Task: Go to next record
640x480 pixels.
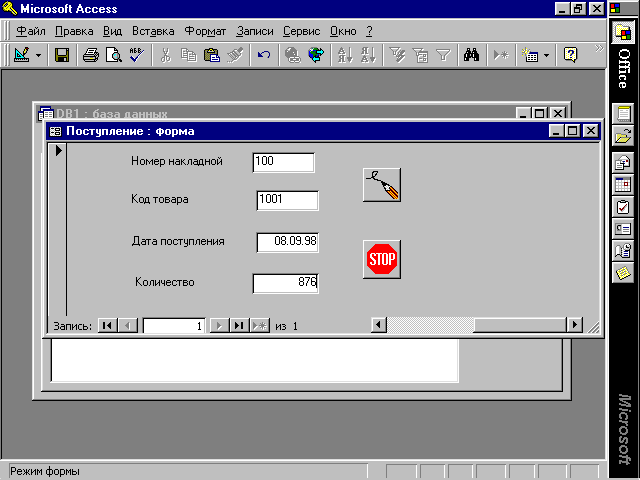Action: coord(219,326)
